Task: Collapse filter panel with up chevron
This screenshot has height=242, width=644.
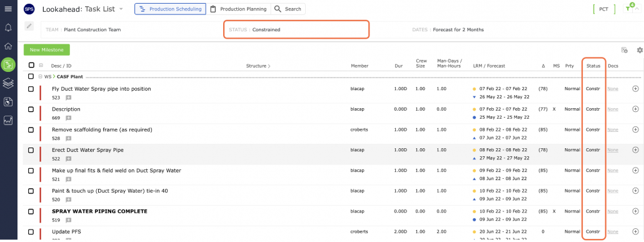Action: coord(637,9)
